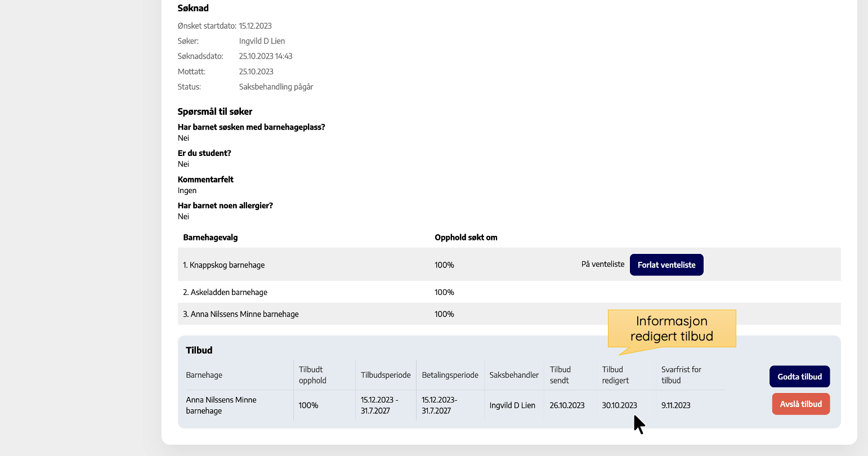Click the 'Tilbud sendt' column header
Image resolution: width=868 pixels, height=456 pixels.
click(560, 375)
